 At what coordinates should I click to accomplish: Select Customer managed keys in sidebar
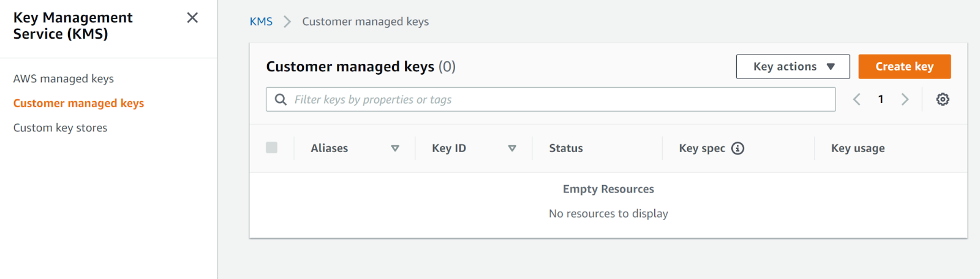[78, 103]
